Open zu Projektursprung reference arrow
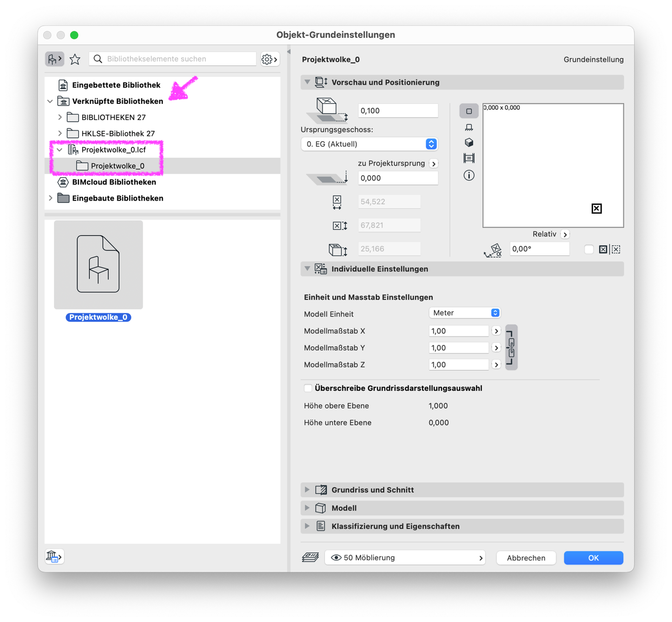 point(434,163)
